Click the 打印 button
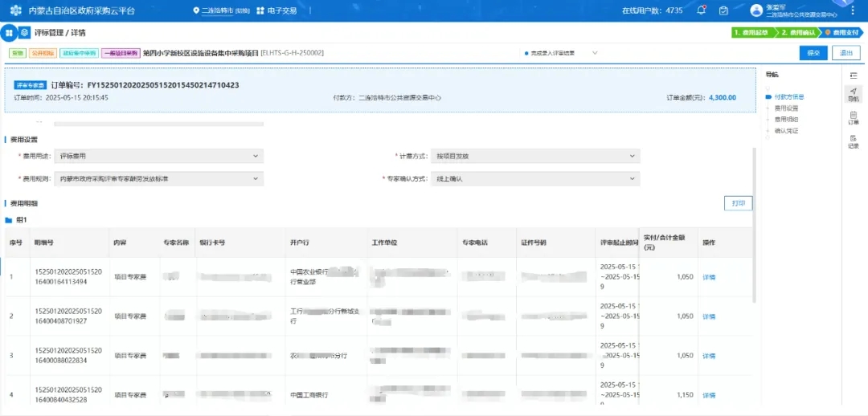868x416 pixels. [x=738, y=203]
